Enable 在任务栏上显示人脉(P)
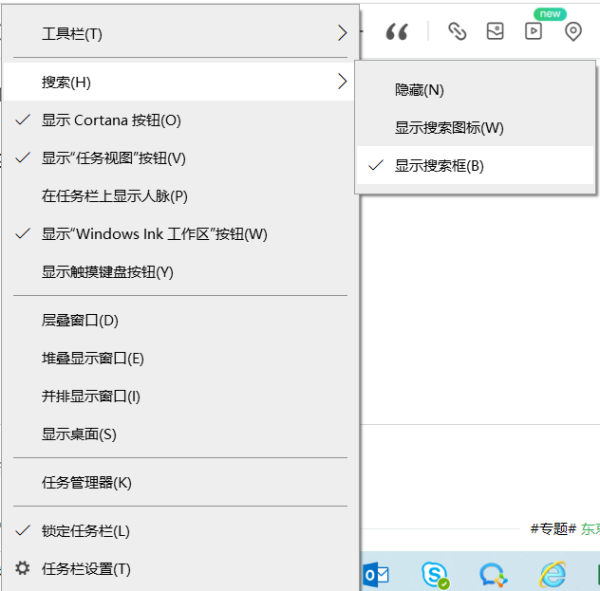Screen dimensions: 600x591 tap(178, 196)
